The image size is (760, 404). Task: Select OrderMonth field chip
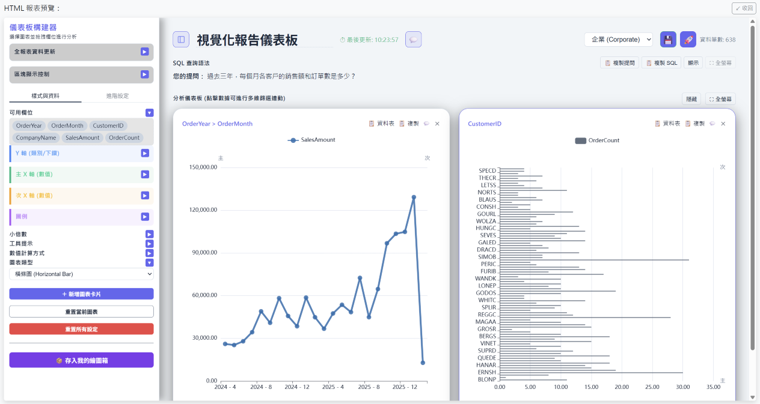click(67, 125)
